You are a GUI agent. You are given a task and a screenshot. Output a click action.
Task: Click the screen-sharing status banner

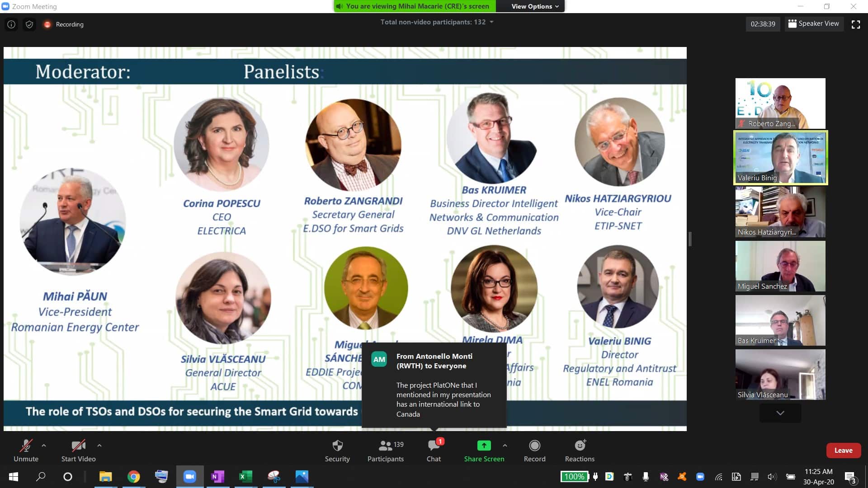[415, 6]
